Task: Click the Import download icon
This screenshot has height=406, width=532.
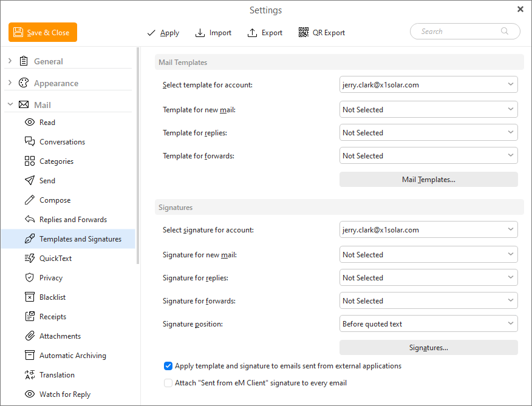Action: (200, 33)
